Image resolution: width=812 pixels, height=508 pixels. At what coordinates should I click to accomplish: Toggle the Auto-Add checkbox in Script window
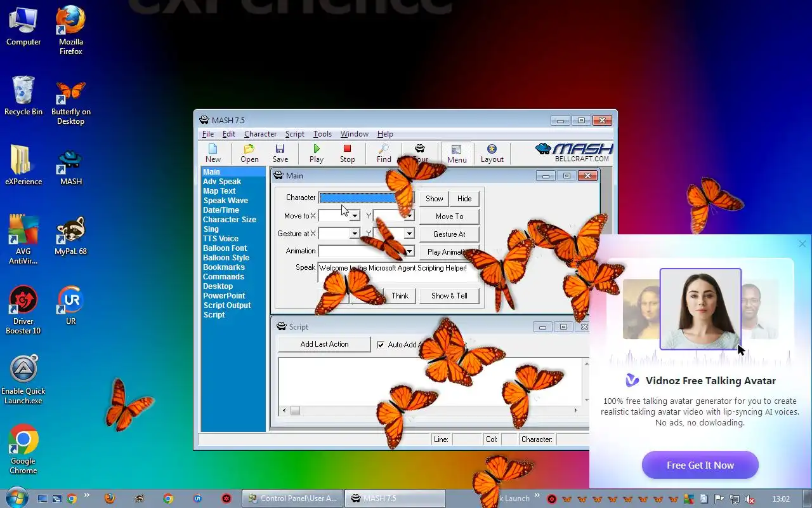coord(381,345)
